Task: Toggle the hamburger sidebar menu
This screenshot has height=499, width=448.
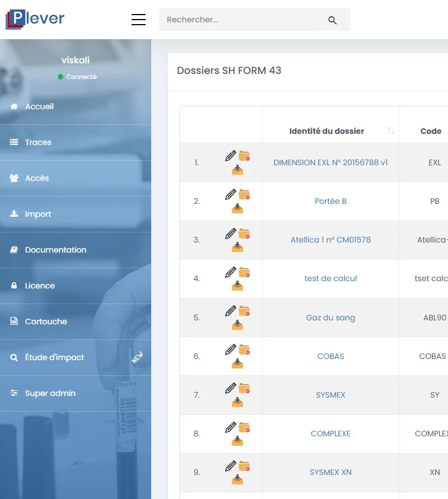Action: (138, 20)
